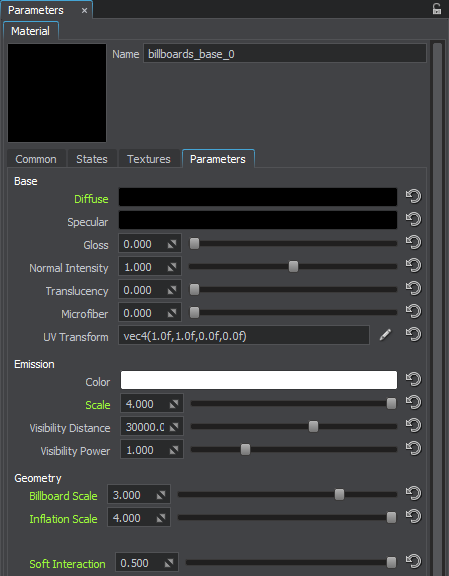Reset the Soft Interaction parameter value
The height and width of the screenshot is (576, 449).
pos(413,561)
